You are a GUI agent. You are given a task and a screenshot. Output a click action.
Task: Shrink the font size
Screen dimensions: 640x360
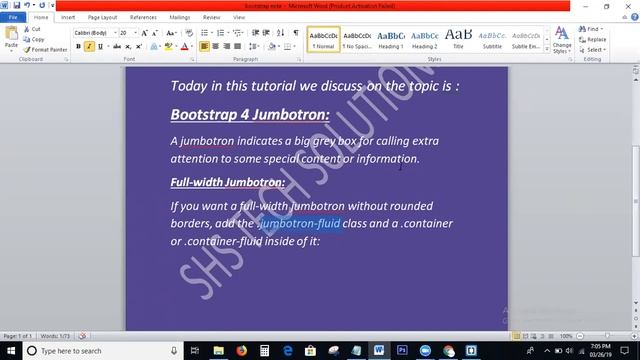pos(155,33)
